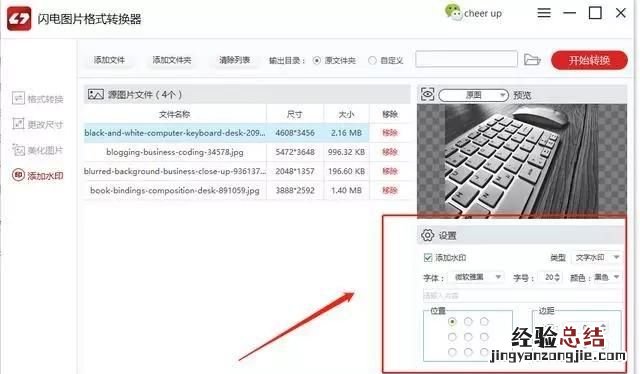
Task: Click the 更改尺寸 sidebar icon
Action: 18,124
